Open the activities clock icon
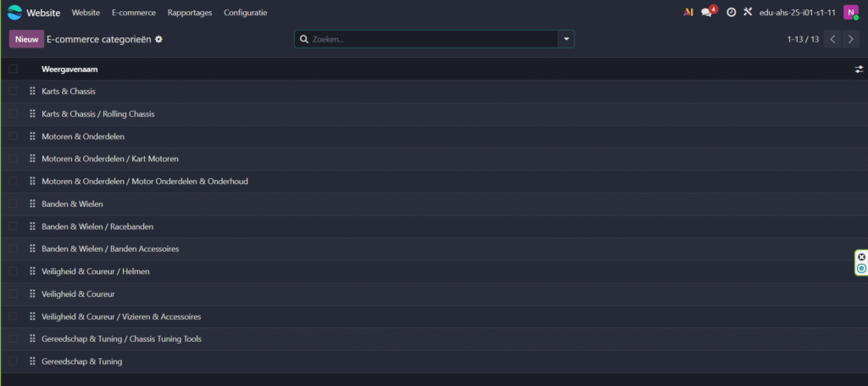 731,13
